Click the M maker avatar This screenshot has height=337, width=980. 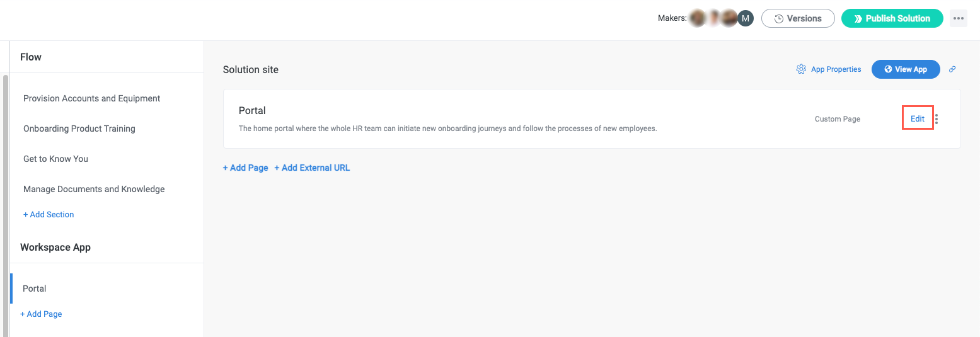tap(746, 18)
